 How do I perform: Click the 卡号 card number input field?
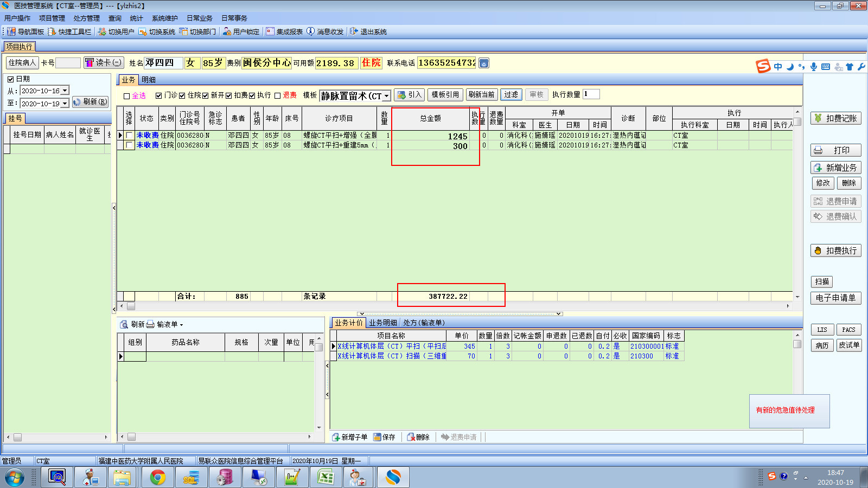[68, 63]
